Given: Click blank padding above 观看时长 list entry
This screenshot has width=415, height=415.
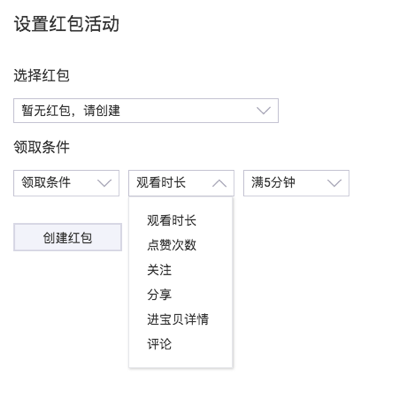Looking at the screenshot, I should pos(181,203).
